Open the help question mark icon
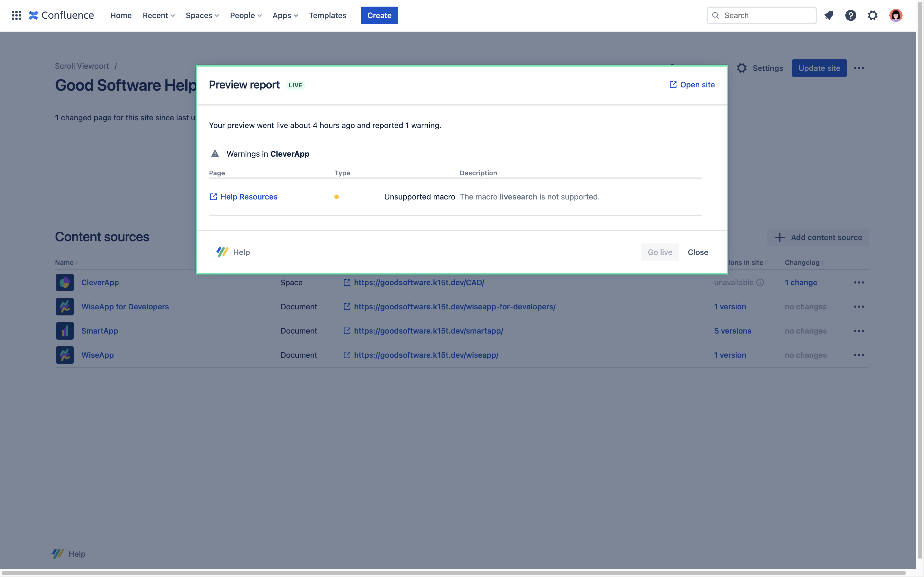 [x=850, y=15]
